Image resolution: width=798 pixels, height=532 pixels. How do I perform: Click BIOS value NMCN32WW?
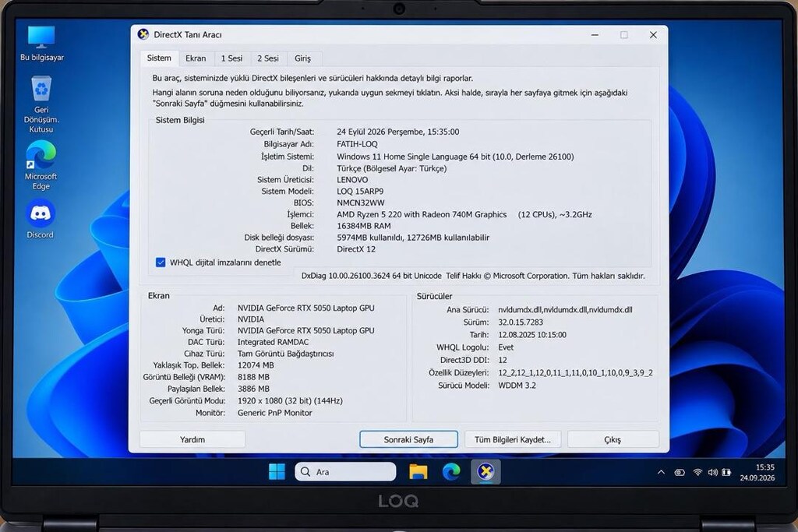[361, 203]
